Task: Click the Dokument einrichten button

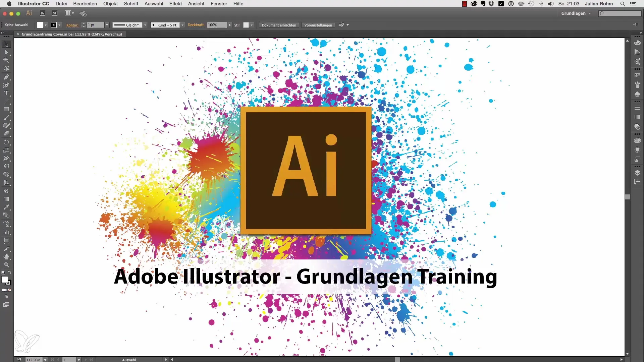Action: coord(279,25)
